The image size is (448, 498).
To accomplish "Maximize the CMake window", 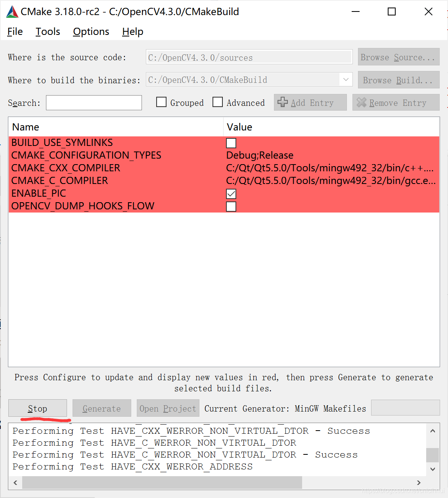I will [x=392, y=11].
